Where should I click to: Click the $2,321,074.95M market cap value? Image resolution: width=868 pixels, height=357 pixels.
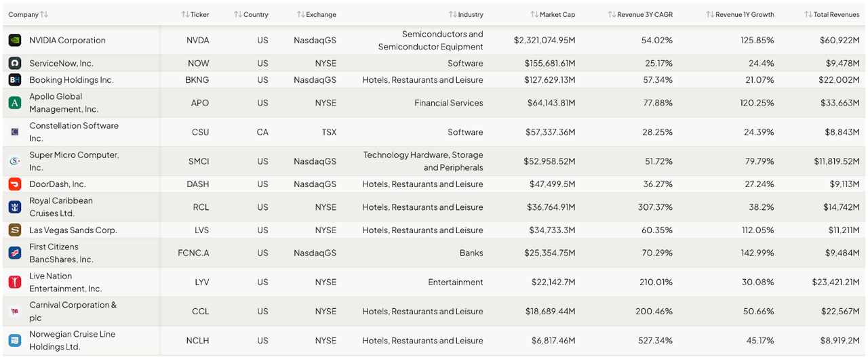(x=545, y=40)
